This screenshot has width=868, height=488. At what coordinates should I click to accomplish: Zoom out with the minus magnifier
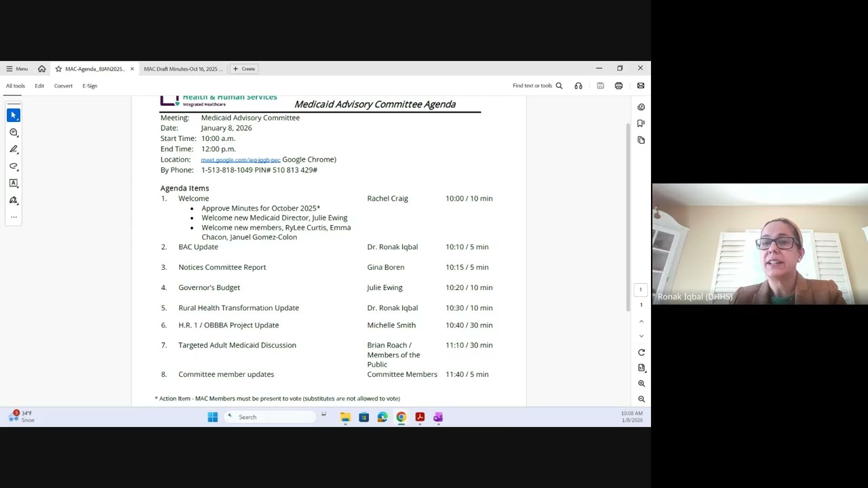click(x=641, y=399)
